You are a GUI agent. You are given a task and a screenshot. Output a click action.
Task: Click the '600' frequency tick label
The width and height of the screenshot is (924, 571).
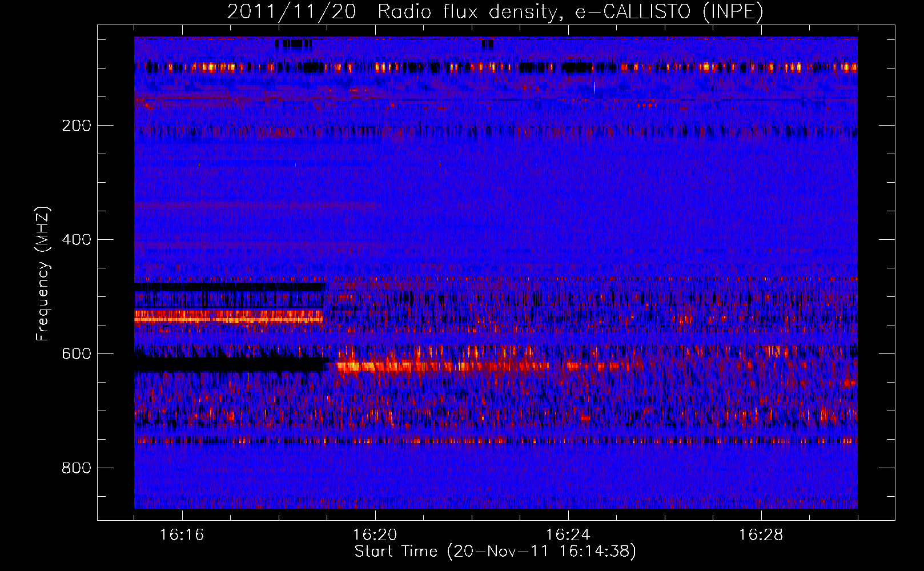77,354
